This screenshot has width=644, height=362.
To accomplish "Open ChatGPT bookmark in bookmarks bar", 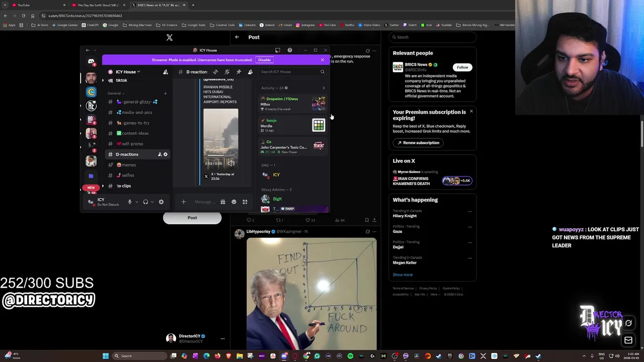I will [90, 25].
